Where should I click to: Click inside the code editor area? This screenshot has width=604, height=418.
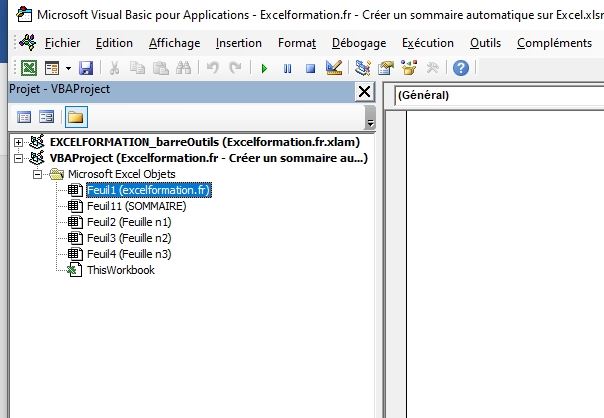pos(505,264)
